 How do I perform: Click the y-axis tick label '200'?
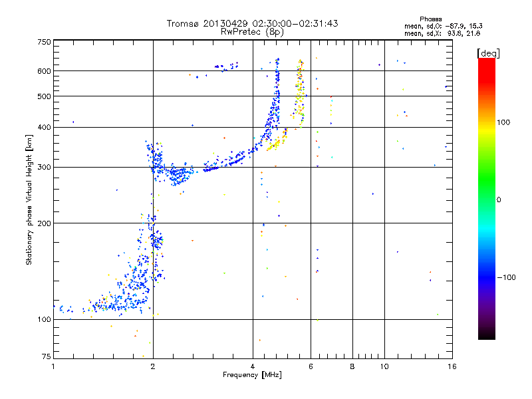click(x=44, y=223)
